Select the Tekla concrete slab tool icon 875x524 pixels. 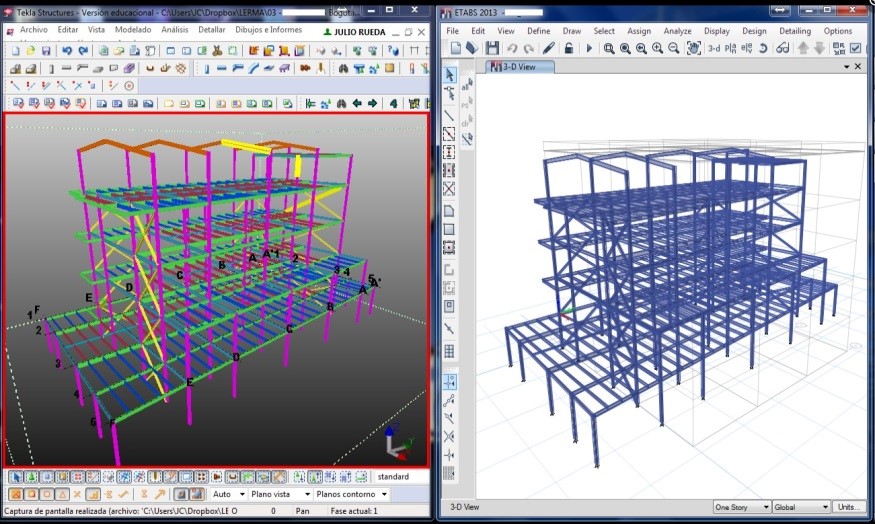coord(98,69)
